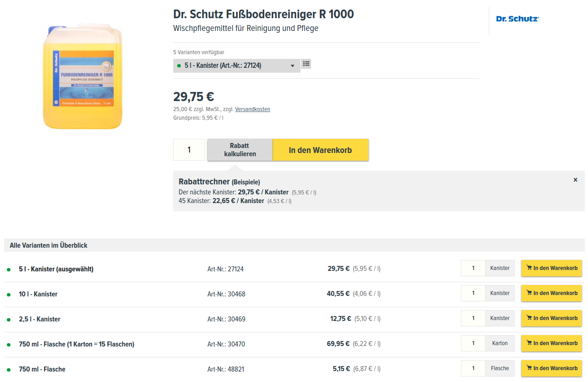Viewport: 588px width, 382px height.
Task: Open the variants list view icon
Action: (306, 64)
